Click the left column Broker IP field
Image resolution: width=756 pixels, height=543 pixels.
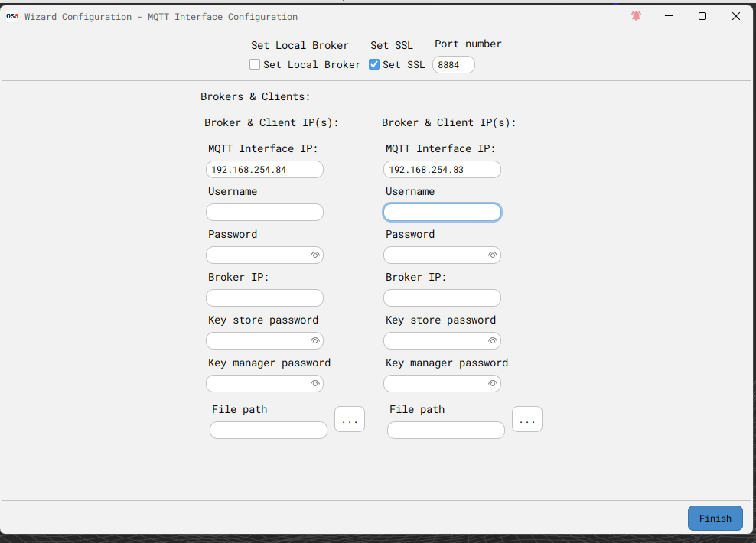click(x=265, y=298)
